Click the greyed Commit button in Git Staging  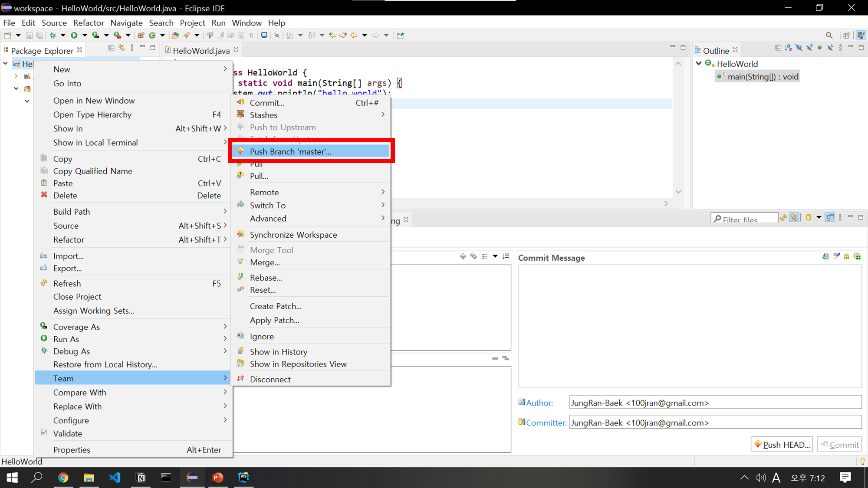[840, 445]
